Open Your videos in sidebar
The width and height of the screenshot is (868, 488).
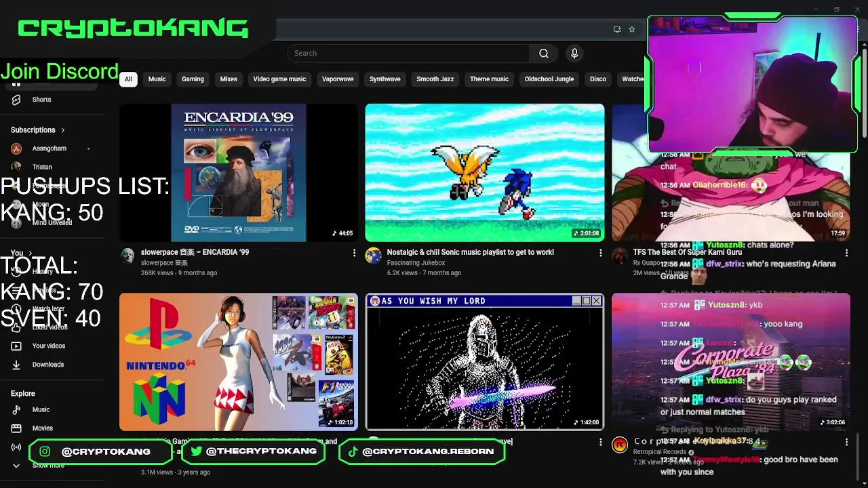52,346
